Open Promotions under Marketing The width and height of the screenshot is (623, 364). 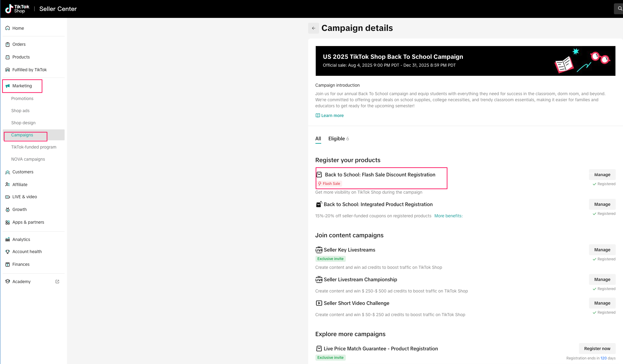[x=22, y=99]
